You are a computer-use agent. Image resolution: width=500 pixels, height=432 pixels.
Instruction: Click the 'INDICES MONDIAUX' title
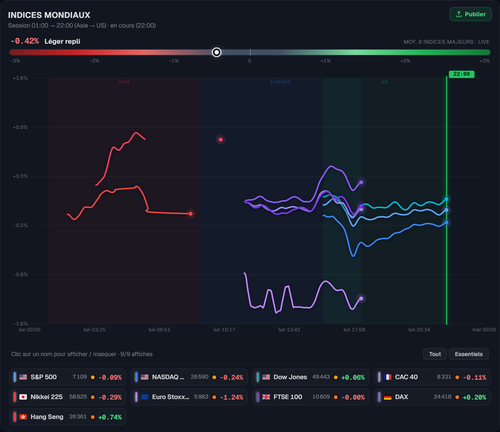(x=49, y=15)
